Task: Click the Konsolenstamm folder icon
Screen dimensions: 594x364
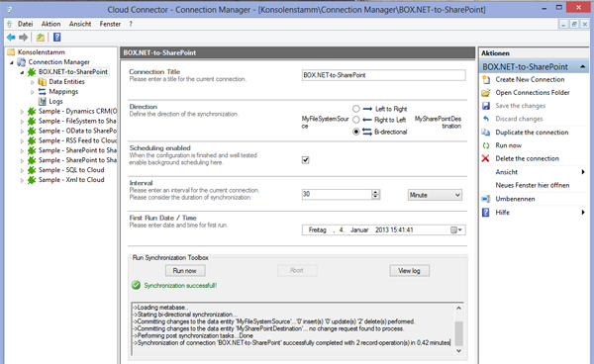Action: tap(11, 51)
